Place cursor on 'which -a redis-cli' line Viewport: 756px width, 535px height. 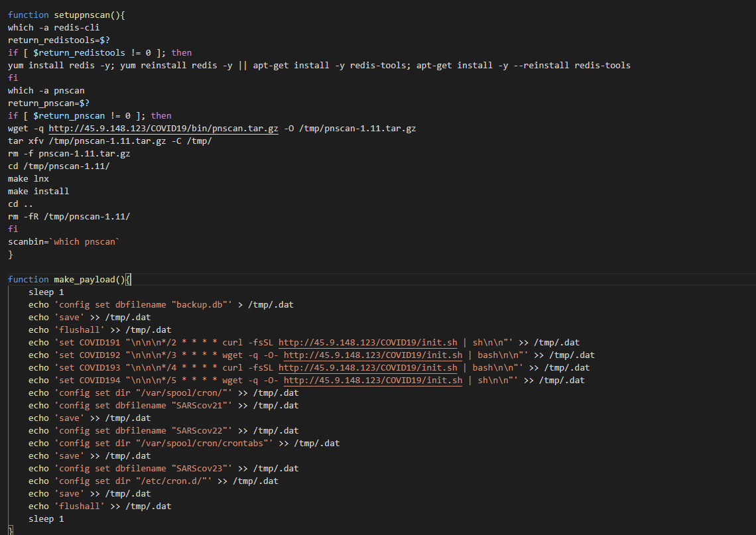click(x=54, y=27)
